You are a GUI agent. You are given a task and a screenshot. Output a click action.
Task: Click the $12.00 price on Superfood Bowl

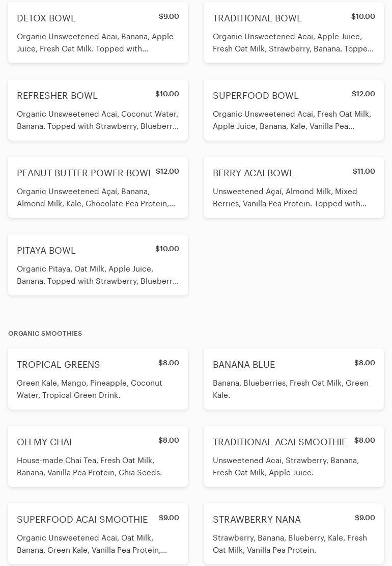(x=363, y=94)
